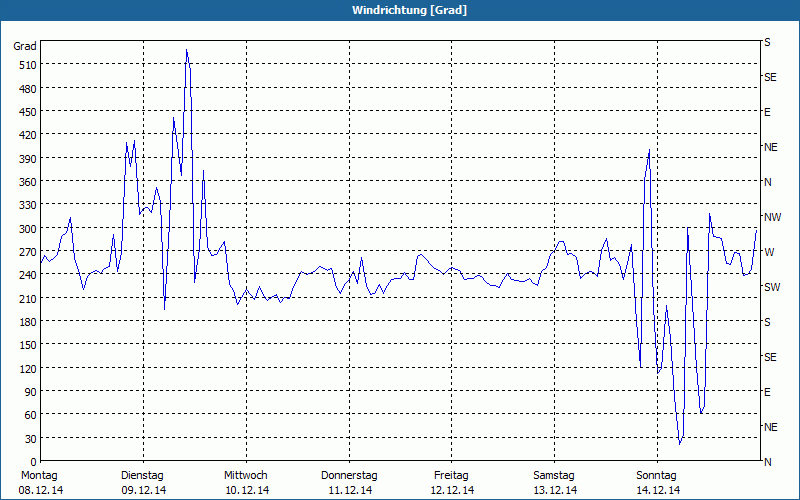800x500 pixels.
Task: Click the E compass label at the 90 gridline
Action: tap(767, 392)
